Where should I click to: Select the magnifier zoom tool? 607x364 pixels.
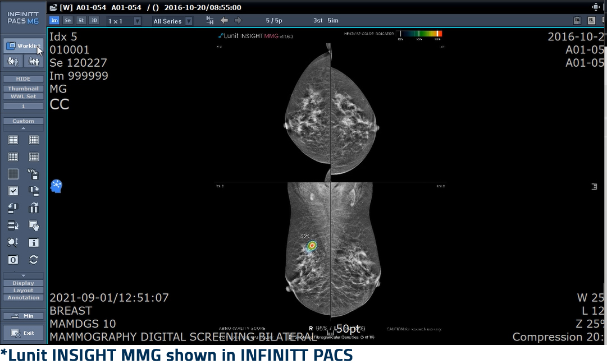[x=13, y=242]
